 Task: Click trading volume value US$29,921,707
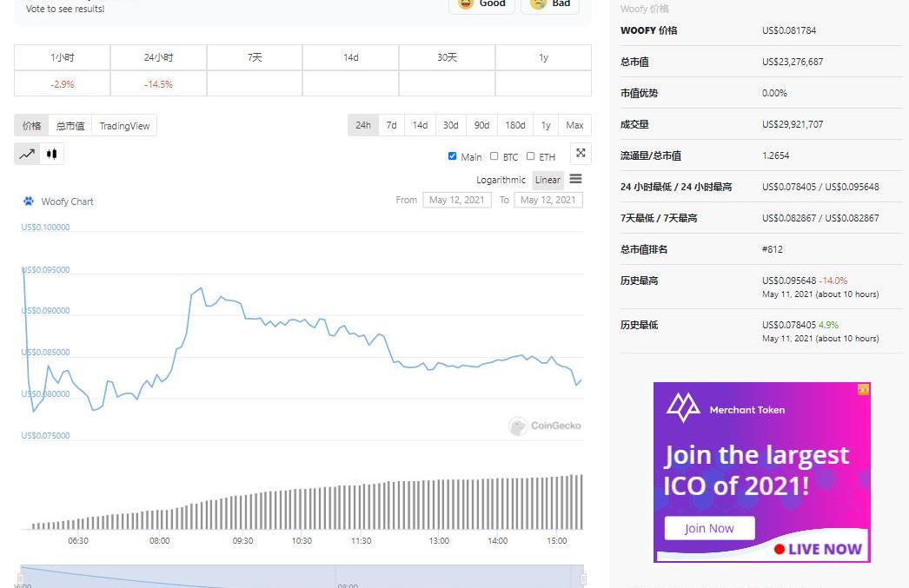[793, 124]
